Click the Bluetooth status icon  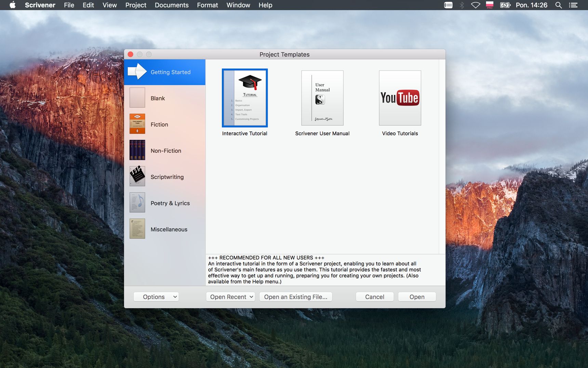click(x=462, y=5)
